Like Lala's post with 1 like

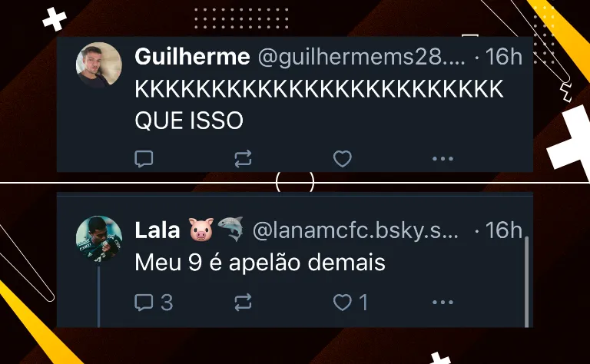tap(350, 302)
